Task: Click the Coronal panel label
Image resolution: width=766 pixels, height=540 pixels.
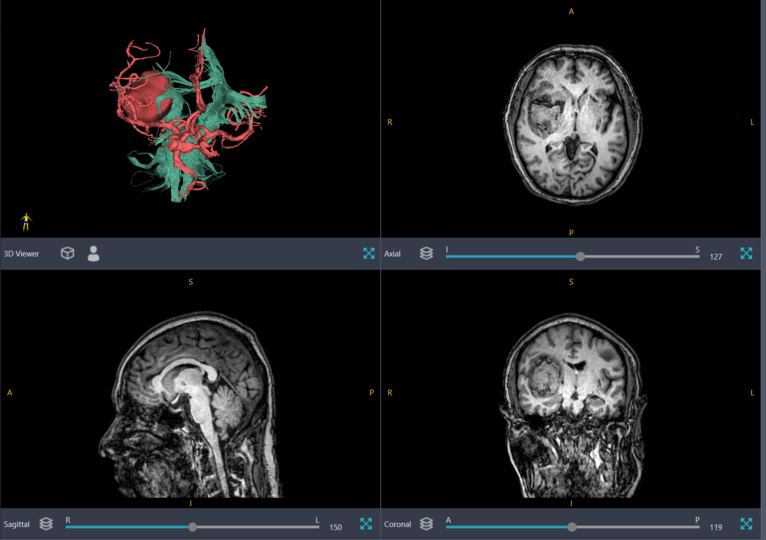Action: click(397, 524)
